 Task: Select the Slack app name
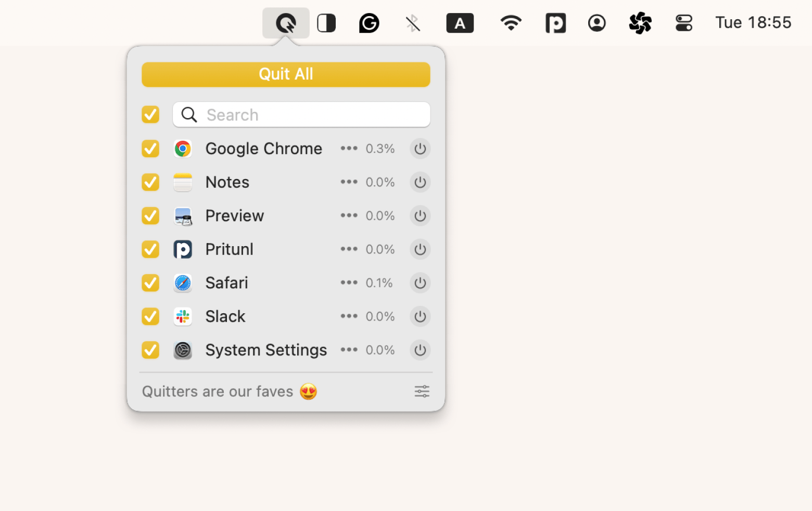click(x=225, y=316)
